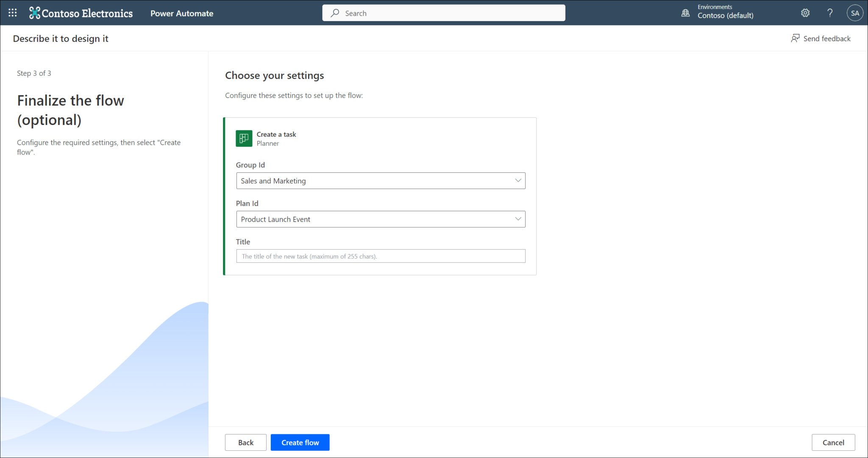Click the 'Step 3 of 3' text
Image resolution: width=868 pixels, height=458 pixels.
point(34,73)
